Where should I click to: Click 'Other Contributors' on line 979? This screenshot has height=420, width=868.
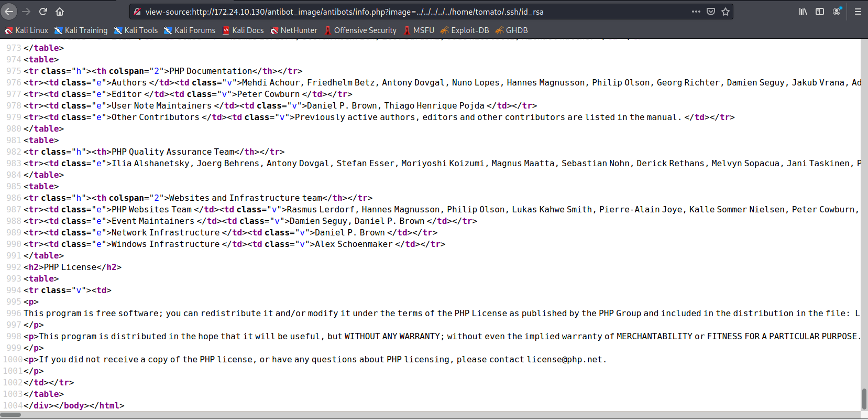(x=156, y=117)
